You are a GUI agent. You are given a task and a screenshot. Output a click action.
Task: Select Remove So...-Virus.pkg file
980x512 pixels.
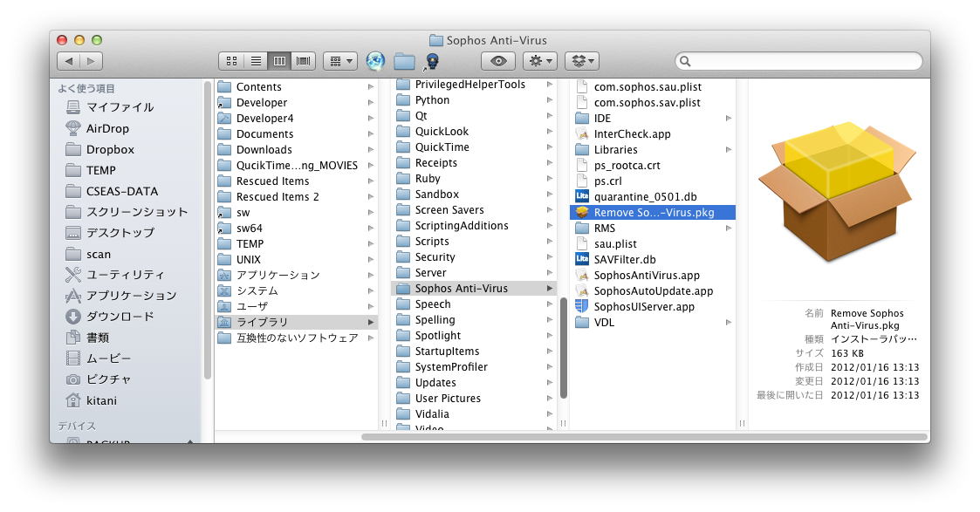[653, 212]
